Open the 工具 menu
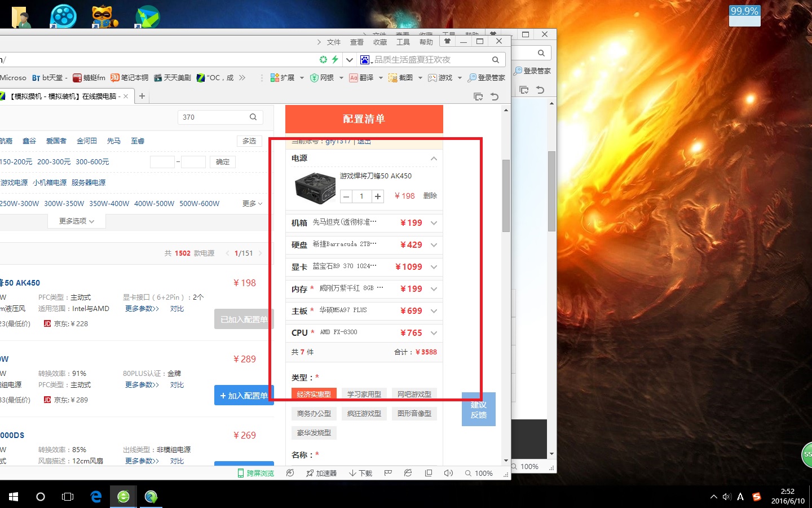Screen dimensions: 812x508 (x=403, y=42)
